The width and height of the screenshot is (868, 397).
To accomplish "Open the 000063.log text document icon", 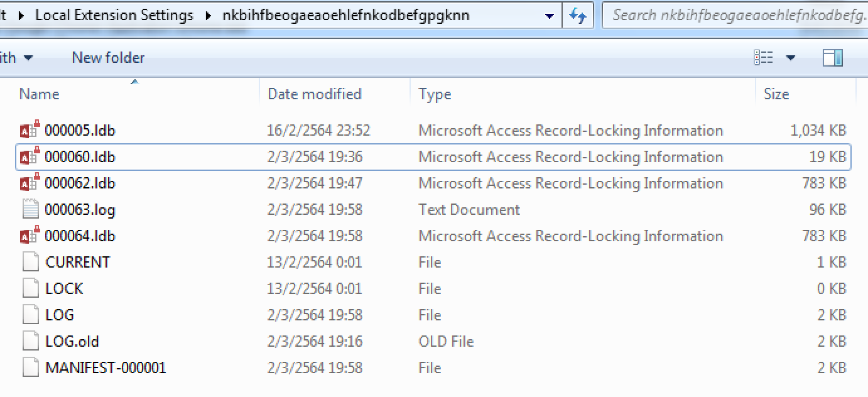I will click(x=30, y=209).
